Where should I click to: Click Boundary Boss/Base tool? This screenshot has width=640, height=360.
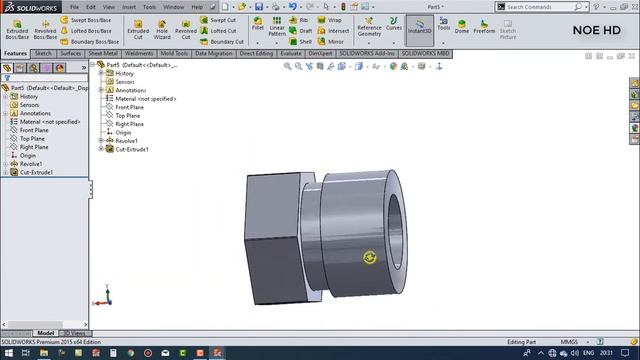(90, 42)
